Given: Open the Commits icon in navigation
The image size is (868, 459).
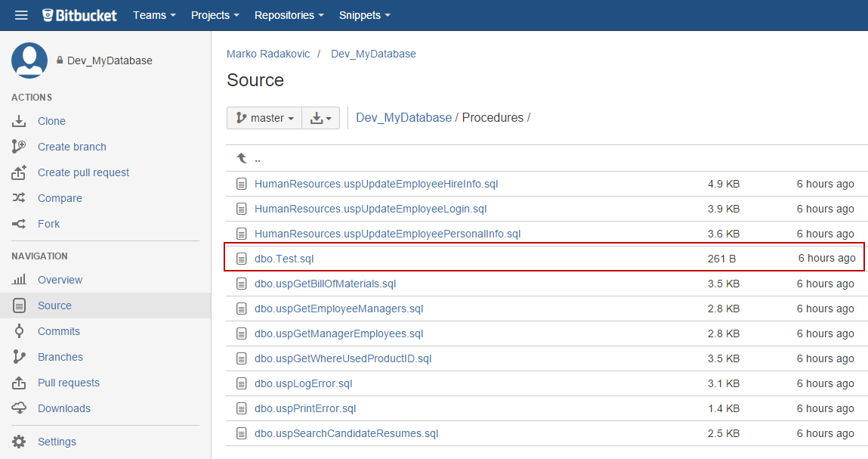Looking at the screenshot, I should pyautogui.click(x=20, y=331).
